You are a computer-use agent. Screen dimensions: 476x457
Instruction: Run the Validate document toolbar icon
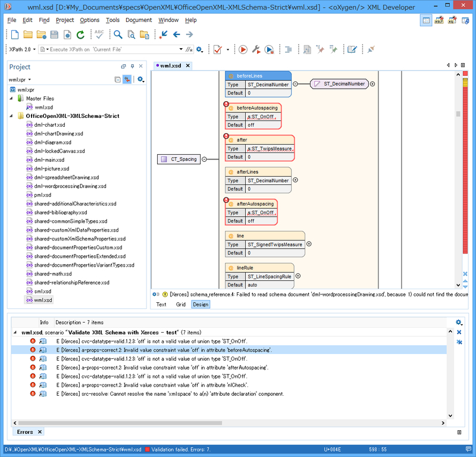click(218, 49)
